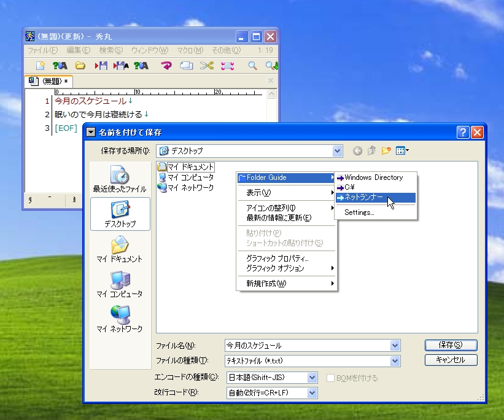Open the dialog title bar drop-down arrow icon
Image resolution: width=504 pixels, height=420 pixels.
click(x=91, y=132)
